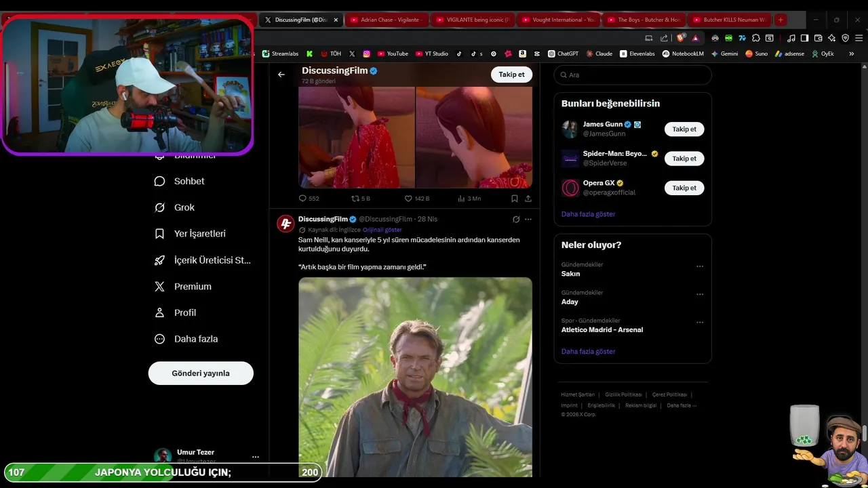
Task: Switch to the Butcher KILLS Neuman tab
Action: point(729,20)
